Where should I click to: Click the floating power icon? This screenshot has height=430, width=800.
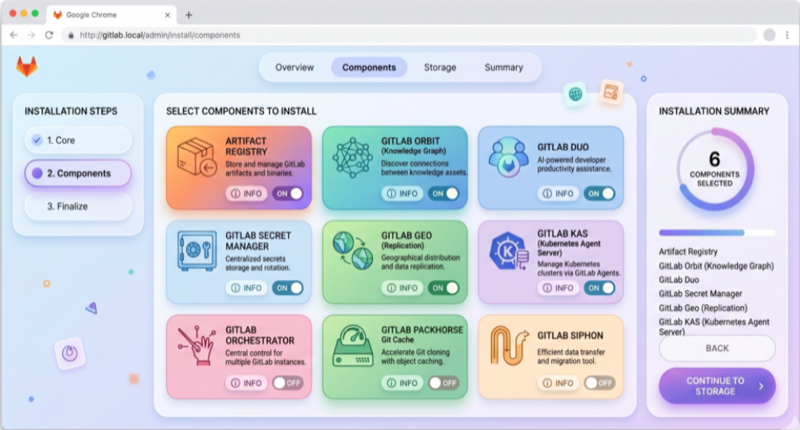70,353
